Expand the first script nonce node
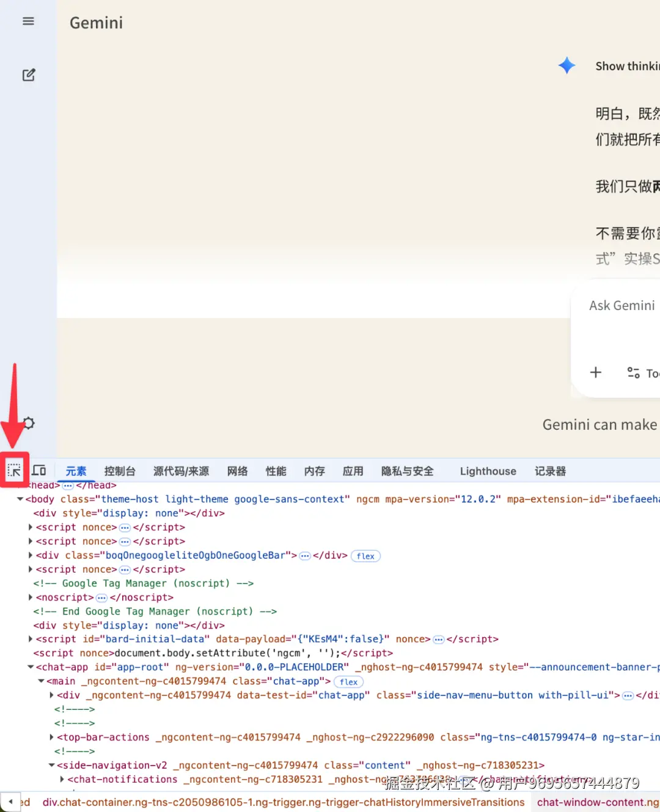This screenshot has width=660, height=812. click(31, 527)
